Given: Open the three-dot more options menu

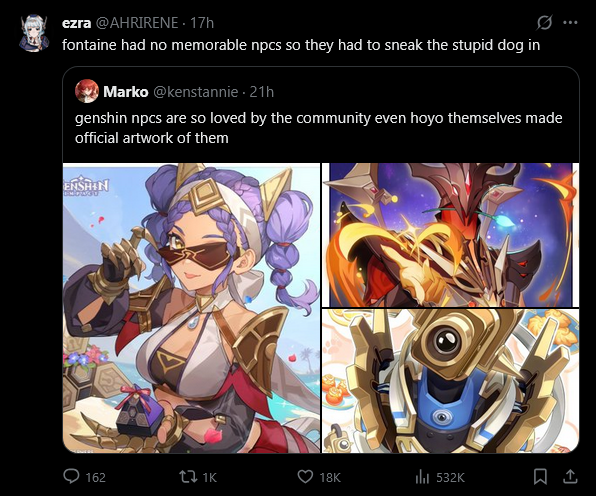Looking at the screenshot, I should point(570,23).
